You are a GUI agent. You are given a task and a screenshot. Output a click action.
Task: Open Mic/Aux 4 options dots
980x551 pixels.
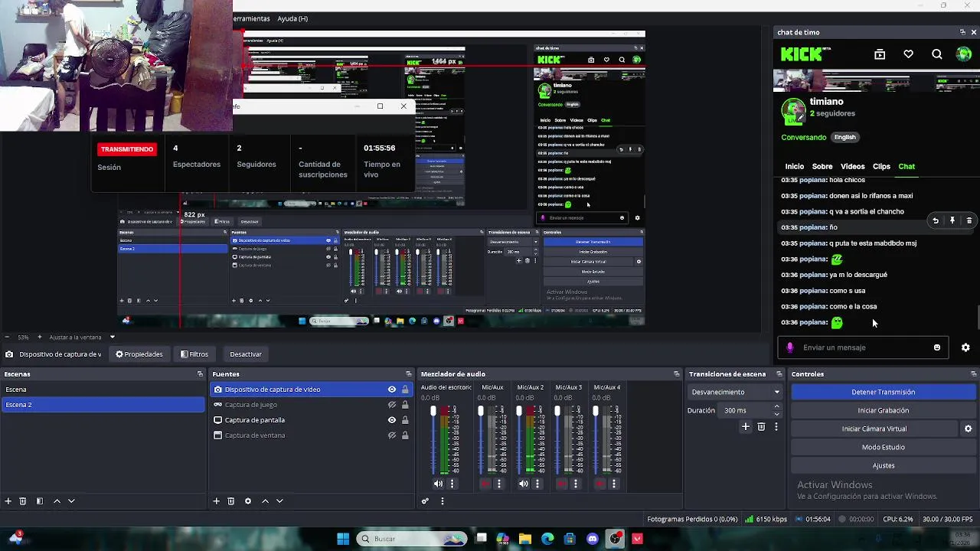point(614,484)
